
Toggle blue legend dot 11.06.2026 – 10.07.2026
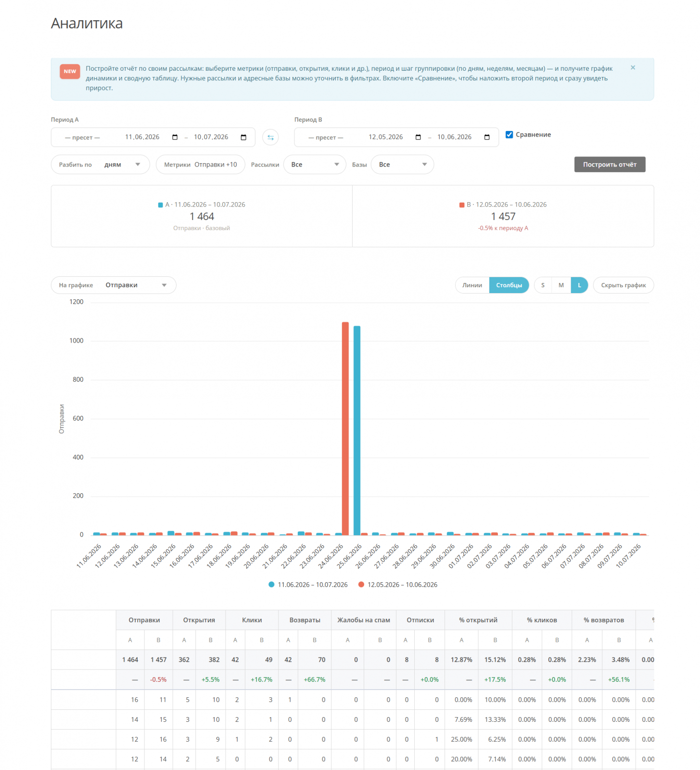click(x=271, y=585)
